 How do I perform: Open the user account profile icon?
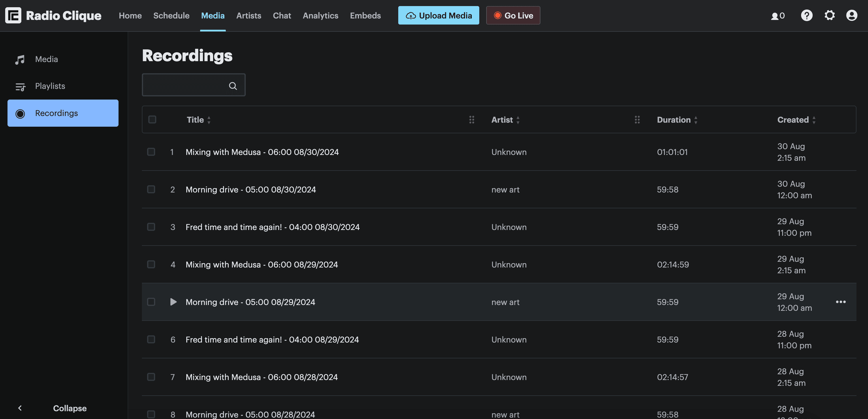click(x=852, y=15)
